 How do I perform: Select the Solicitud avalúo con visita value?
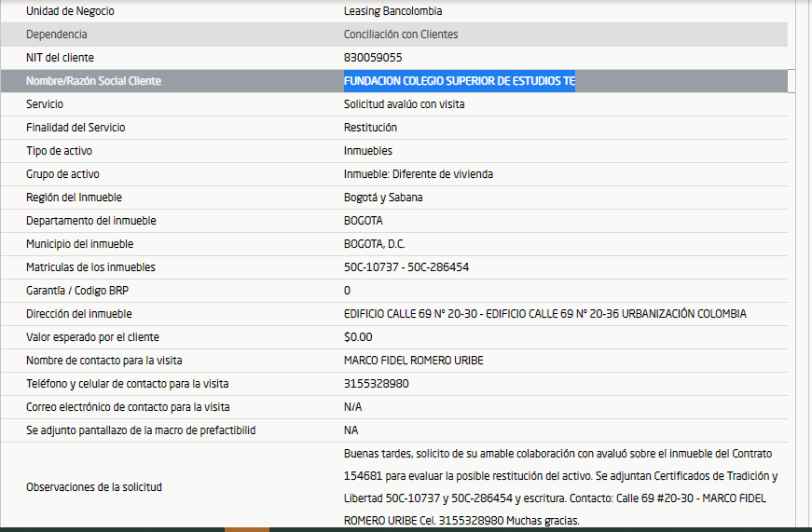coord(404,104)
